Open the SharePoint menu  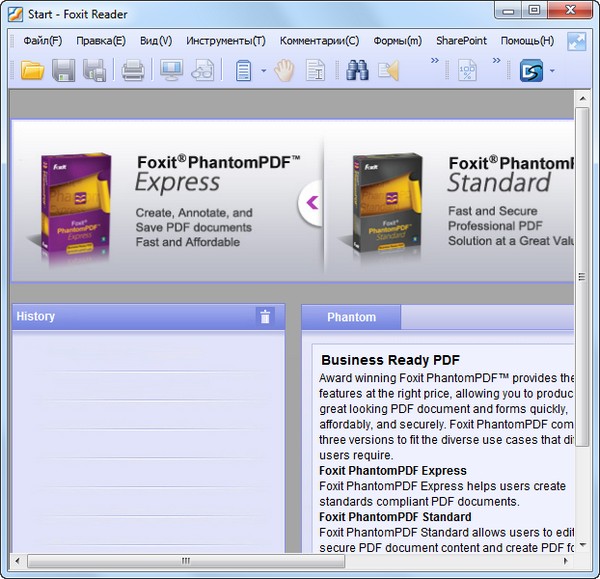click(461, 41)
